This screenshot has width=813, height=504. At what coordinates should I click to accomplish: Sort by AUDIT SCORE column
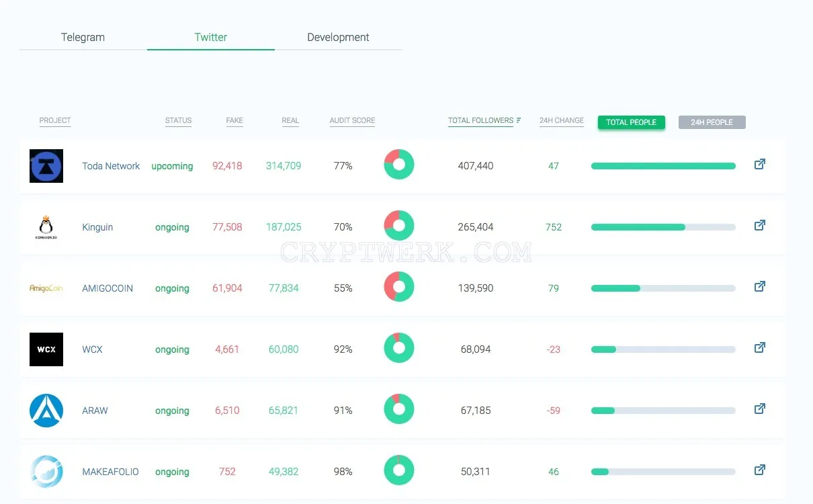pyautogui.click(x=352, y=121)
